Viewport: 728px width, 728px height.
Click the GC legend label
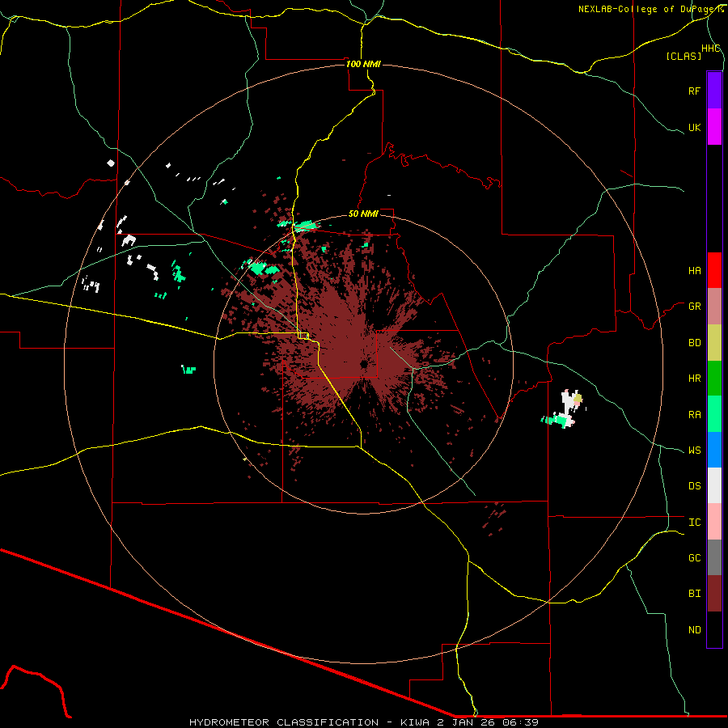(694, 558)
